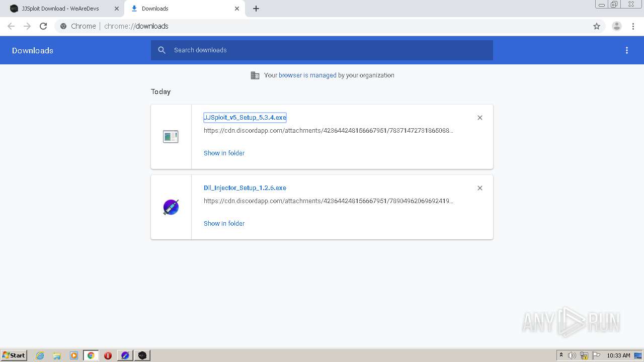Close the Downloads tab
The height and width of the screenshot is (362, 644).
[x=237, y=9]
